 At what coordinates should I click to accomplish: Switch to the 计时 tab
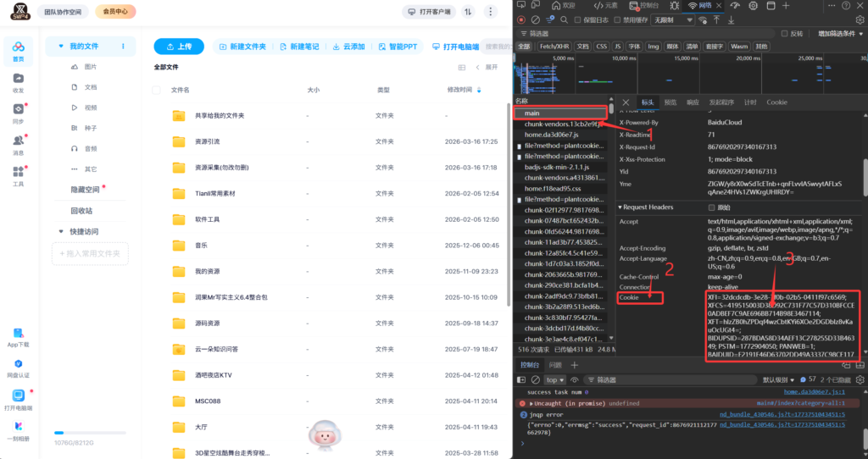point(750,102)
